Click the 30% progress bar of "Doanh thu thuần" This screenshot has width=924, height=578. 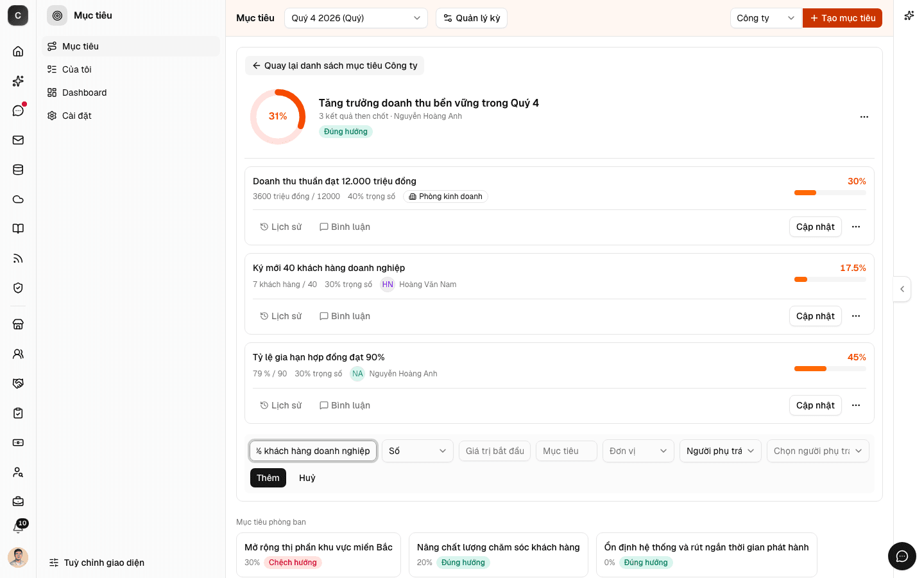tap(830, 193)
